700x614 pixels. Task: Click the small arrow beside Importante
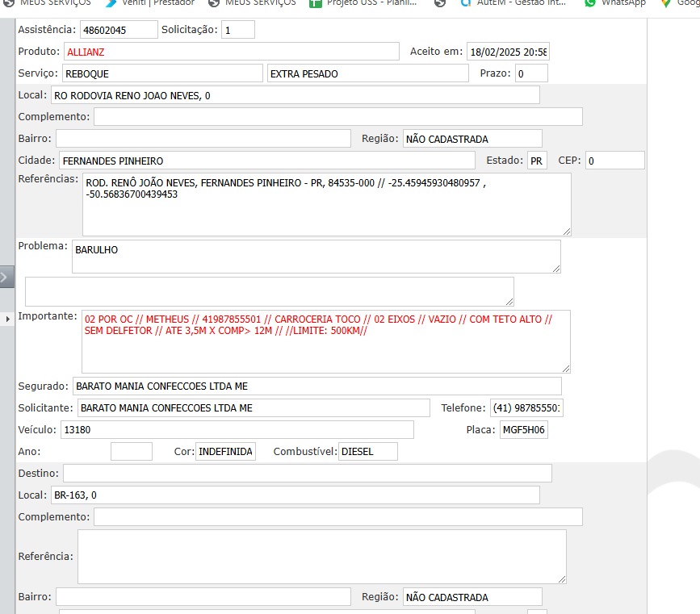(x=7, y=319)
